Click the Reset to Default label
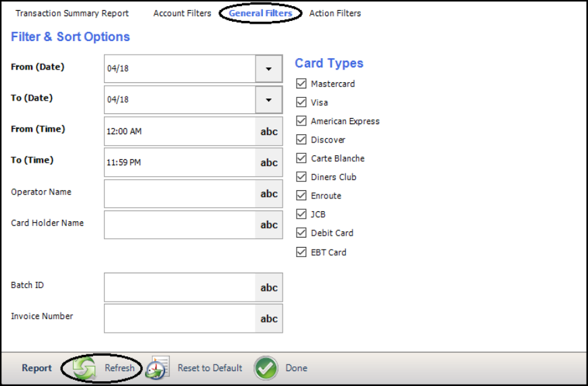Screen dimensions: 588x386 tap(210, 368)
